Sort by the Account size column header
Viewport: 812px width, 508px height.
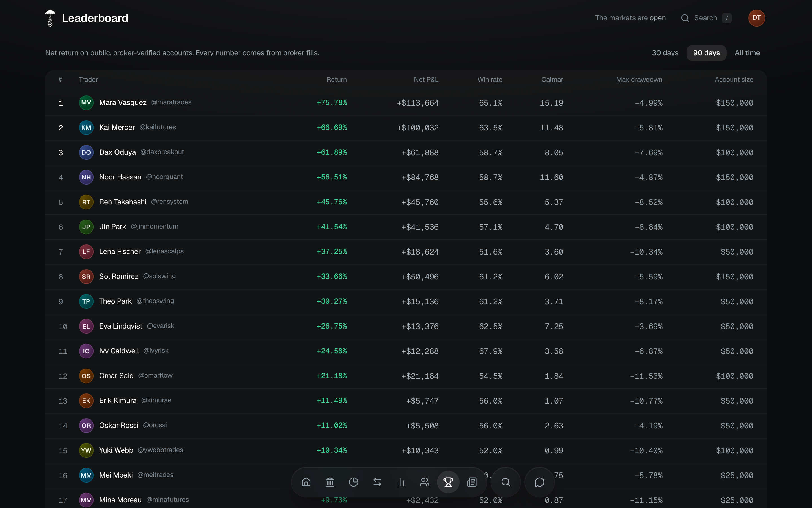(x=734, y=80)
